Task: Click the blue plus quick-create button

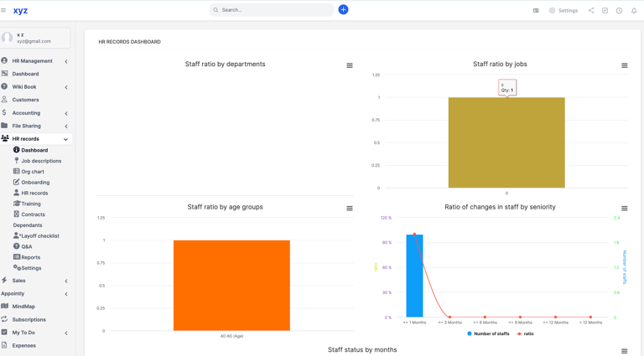Action: point(343,9)
